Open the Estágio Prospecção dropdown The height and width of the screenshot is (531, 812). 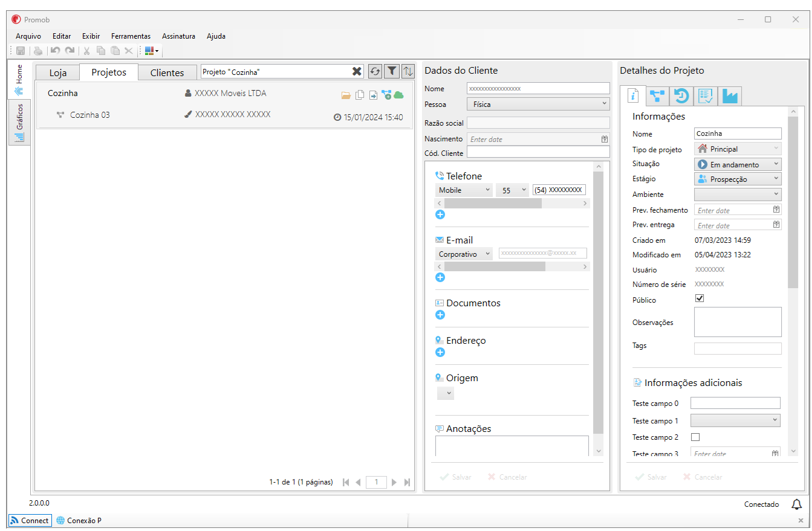[738, 179]
